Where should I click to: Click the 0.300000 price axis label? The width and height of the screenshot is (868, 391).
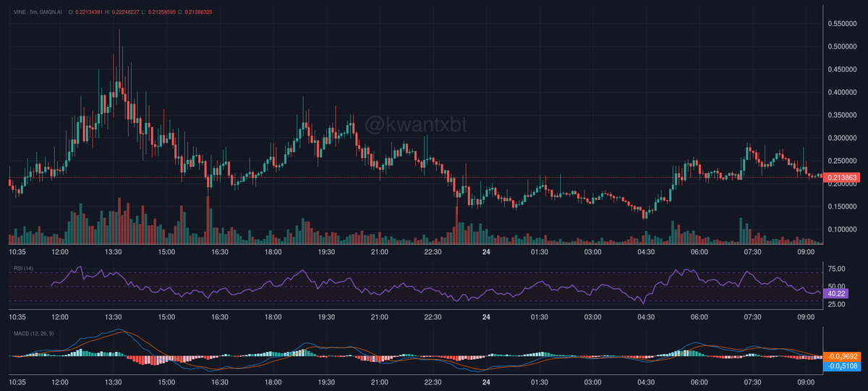tap(841, 138)
